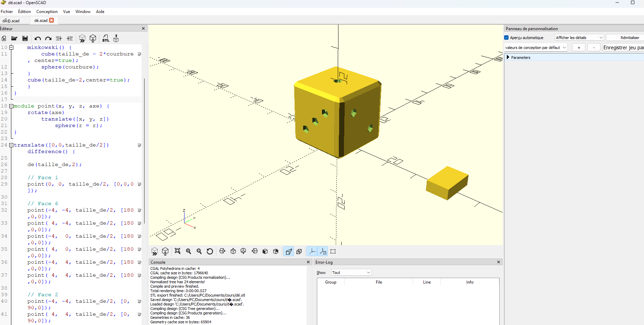The width and height of the screenshot is (644, 325).
Task: Open the Conception menu
Action: coord(47,12)
